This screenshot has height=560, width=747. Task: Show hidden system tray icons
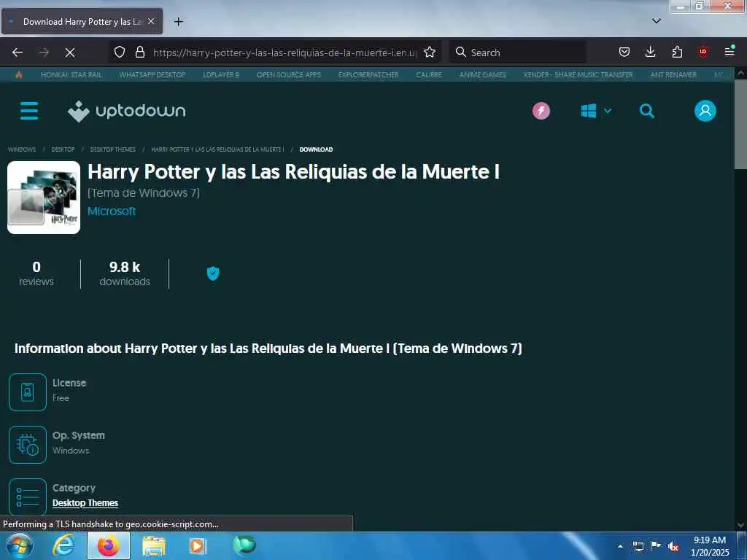point(620,546)
